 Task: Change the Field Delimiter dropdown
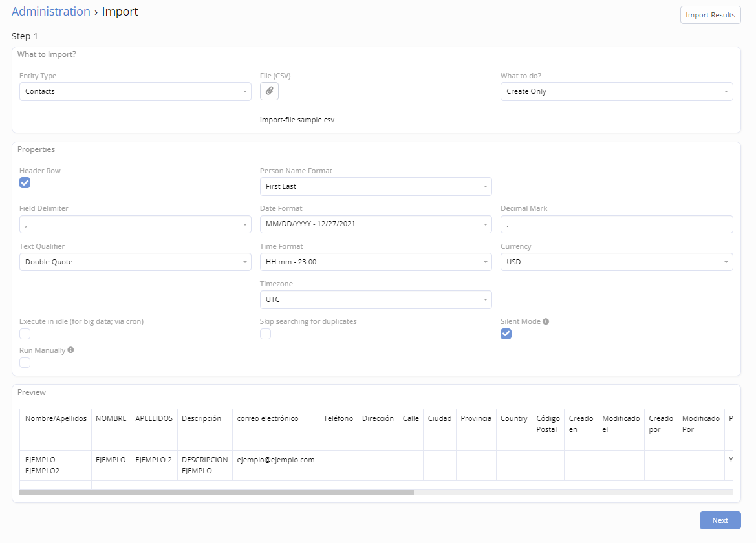(x=135, y=224)
